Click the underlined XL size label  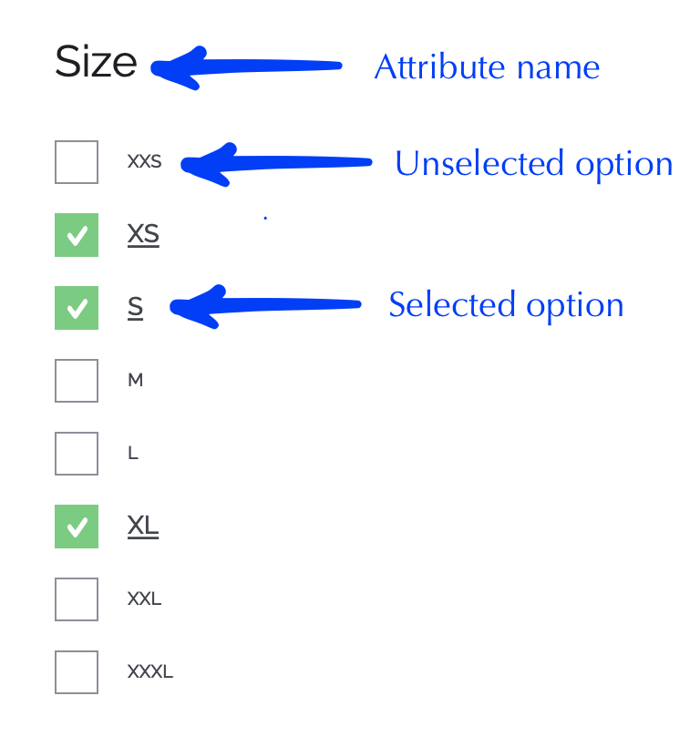(142, 527)
